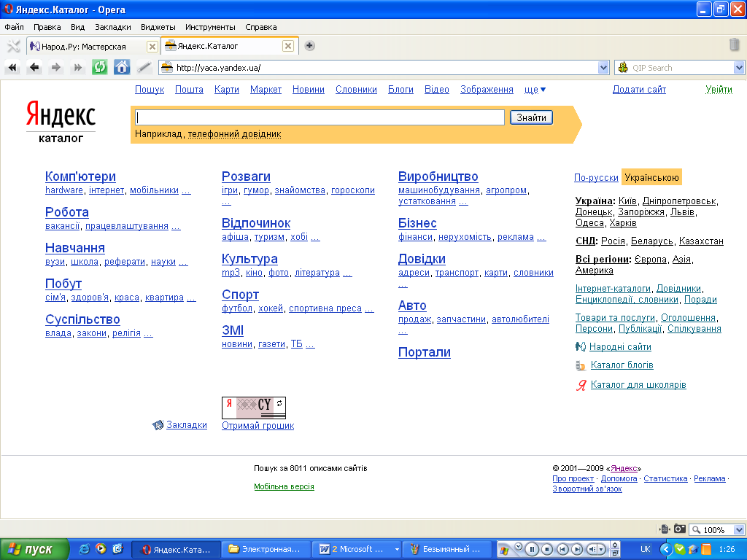Close the Народ.Ру: Мастерская tab
The width and height of the screenshot is (747, 560).
(x=152, y=46)
